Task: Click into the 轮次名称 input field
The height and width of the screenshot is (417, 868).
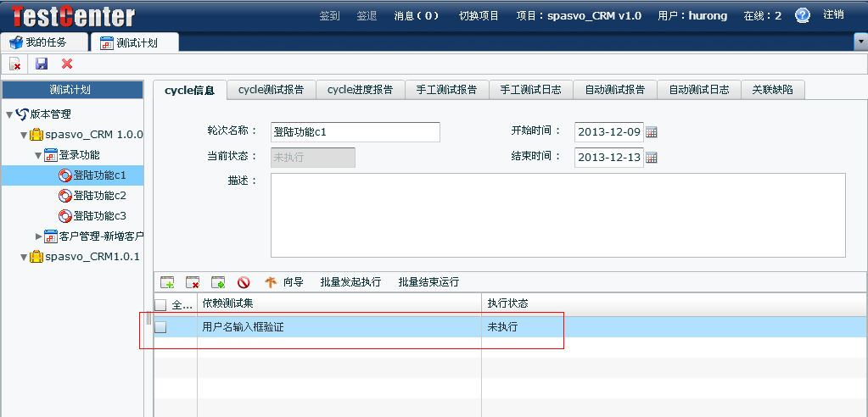Action: point(355,132)
